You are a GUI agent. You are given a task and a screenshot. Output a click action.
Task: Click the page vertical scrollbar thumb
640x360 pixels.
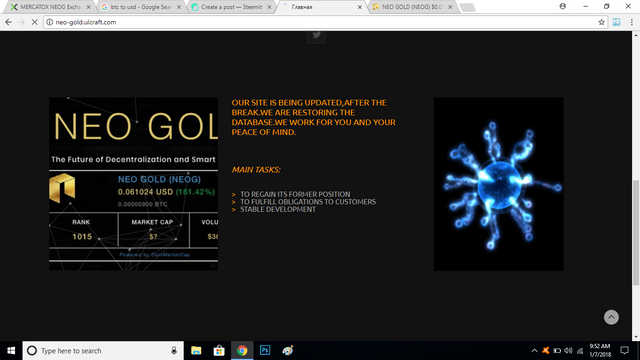636,233
